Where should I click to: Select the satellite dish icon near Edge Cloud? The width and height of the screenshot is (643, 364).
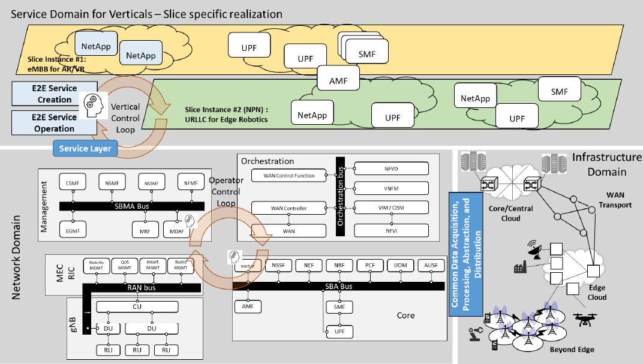click(534, 250)
